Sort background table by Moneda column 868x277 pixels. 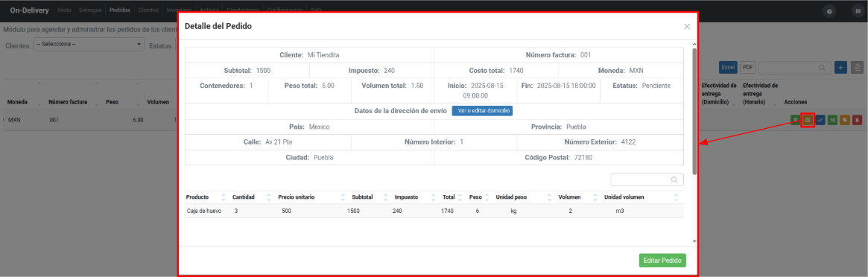click(x=16, y=102)
